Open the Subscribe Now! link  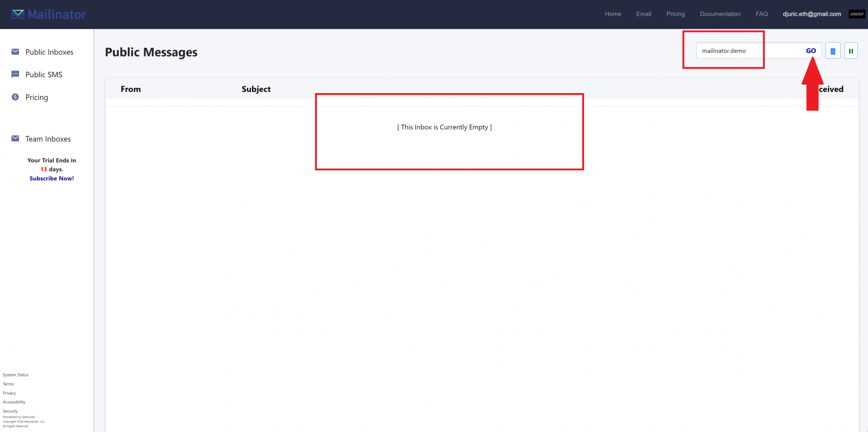[x=52, y=178]
